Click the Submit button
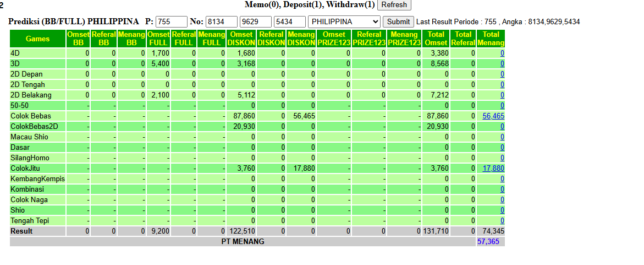The image size is (644, 265). [x=398, y=22]
